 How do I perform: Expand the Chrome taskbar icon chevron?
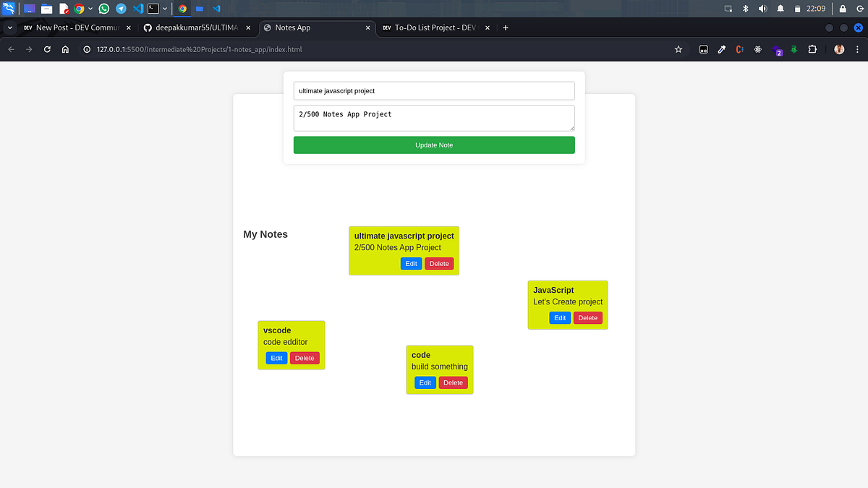[90, 9]
